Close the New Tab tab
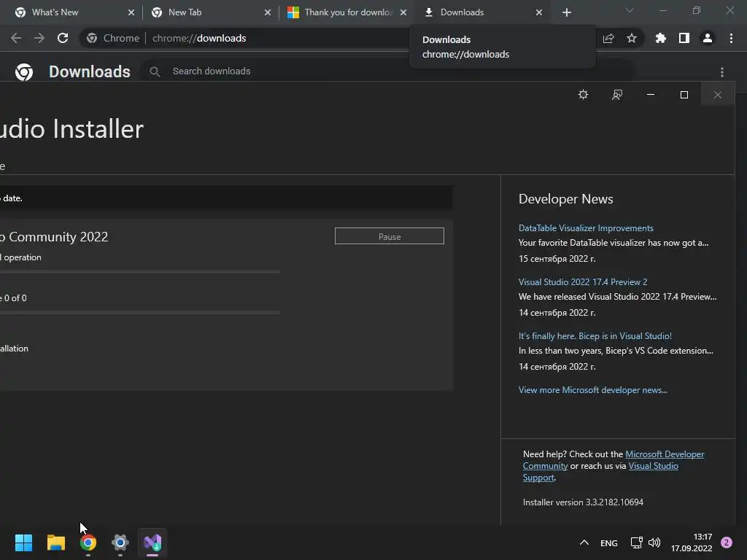Image resolution: width=747 pixels, height=560 pixels. pyautogui.click(x=267, y=13)
